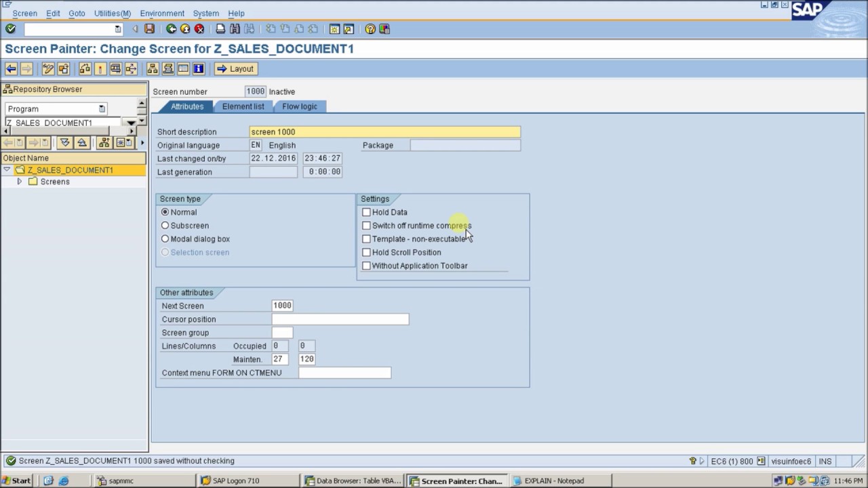Switch to the Element list tab
The image size is (868, 488).
click(x=243, y=106)
